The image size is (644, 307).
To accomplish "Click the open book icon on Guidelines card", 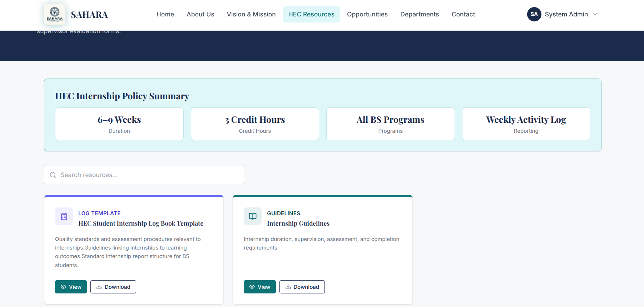I will coord(253,216).
